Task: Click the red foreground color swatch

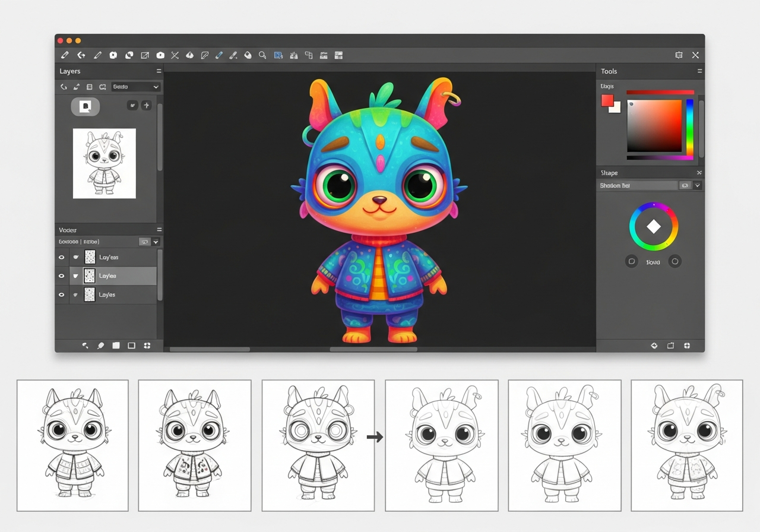Action: [607, 101]
